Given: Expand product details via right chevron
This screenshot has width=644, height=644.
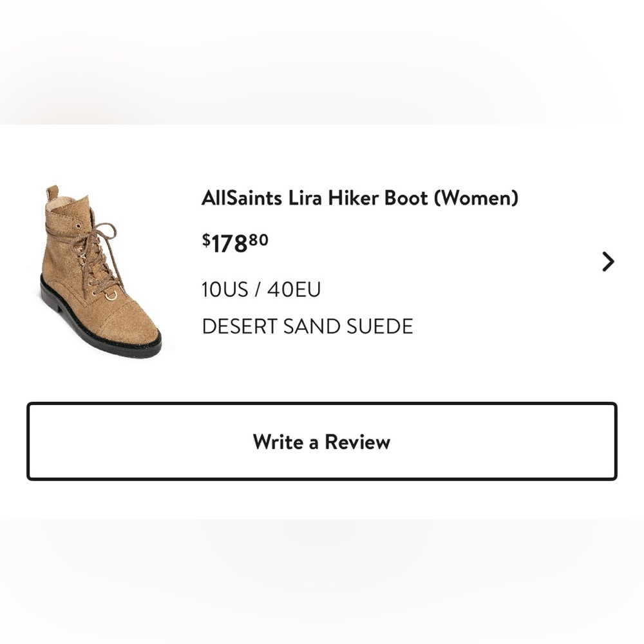Looking at the screenshot, I should click(608, 261).
